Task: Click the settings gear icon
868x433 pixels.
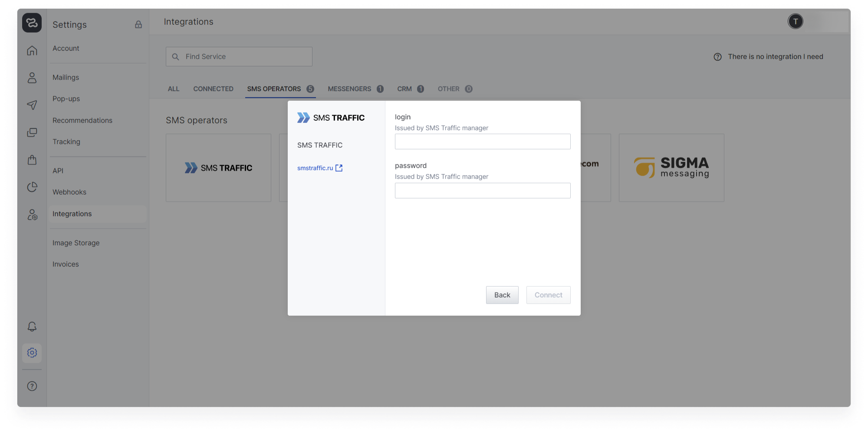Action: pos(32,353)
